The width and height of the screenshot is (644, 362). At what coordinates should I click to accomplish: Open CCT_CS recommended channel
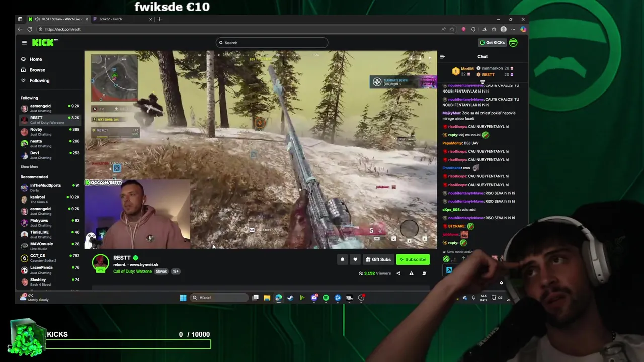coord(50,258)
